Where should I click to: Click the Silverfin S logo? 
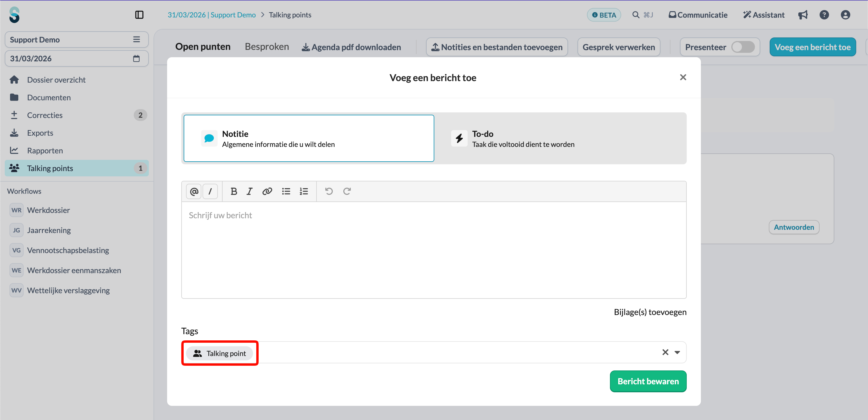(x=14, y=15)
